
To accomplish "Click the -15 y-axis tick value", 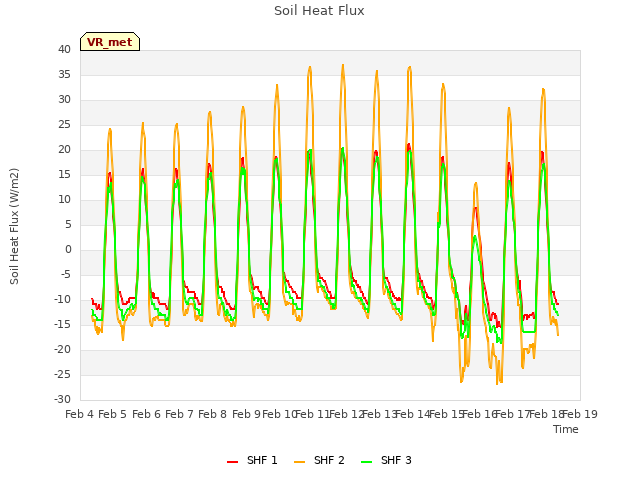I will pos(62,325).
